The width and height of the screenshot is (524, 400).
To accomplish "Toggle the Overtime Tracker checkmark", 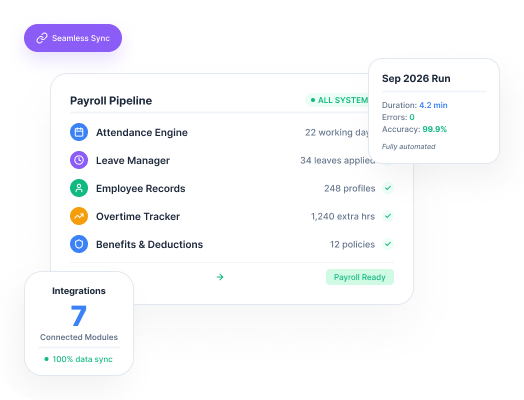I will [x=388, y=216].
